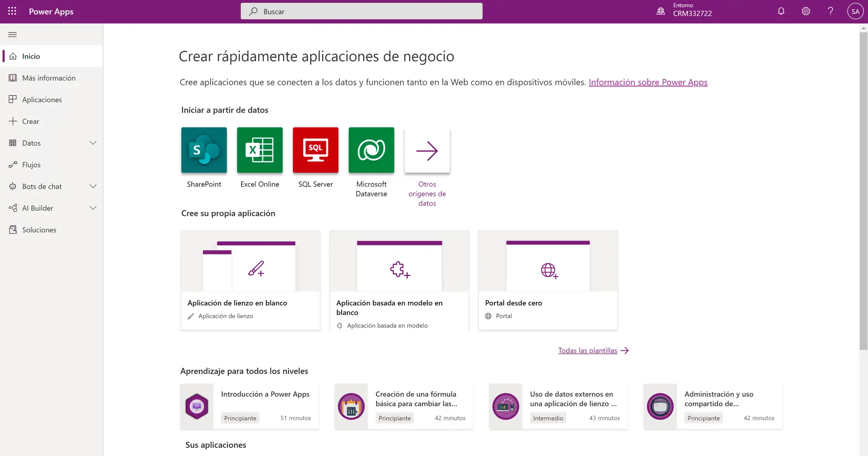The image size is (868, 456).
Task: Click the Administración y uso compartido badge icon
Action: tap(660, 406)
